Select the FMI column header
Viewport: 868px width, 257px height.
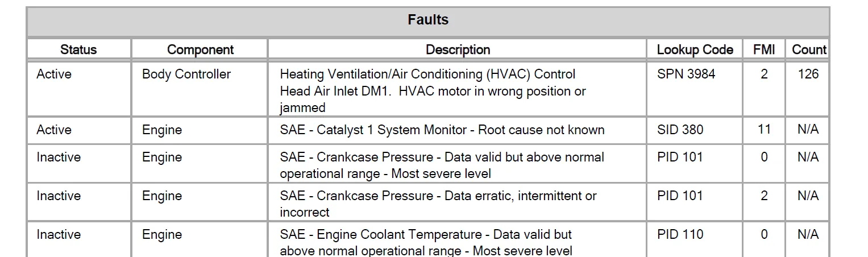point(764,49)
